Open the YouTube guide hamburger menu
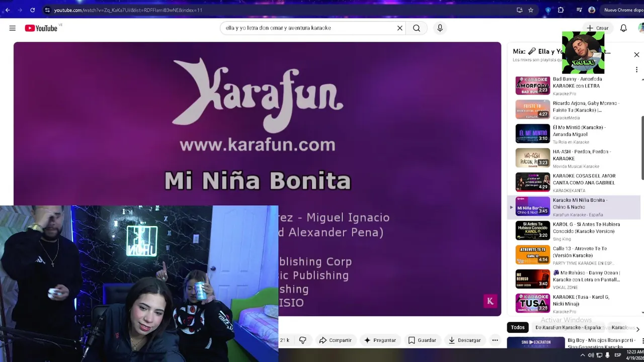 click(x=12, y=28)
